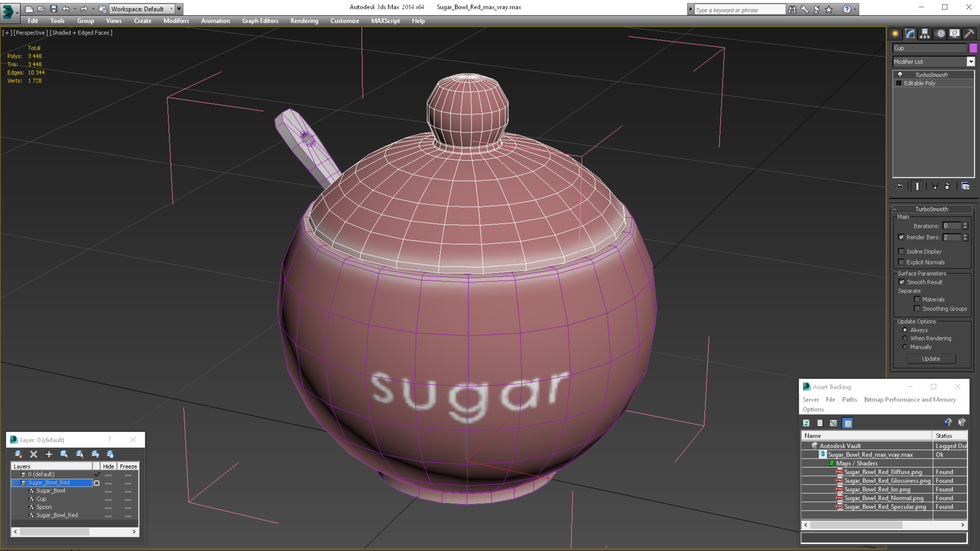Open the Graph Editors menu

[x=260, y=21]
